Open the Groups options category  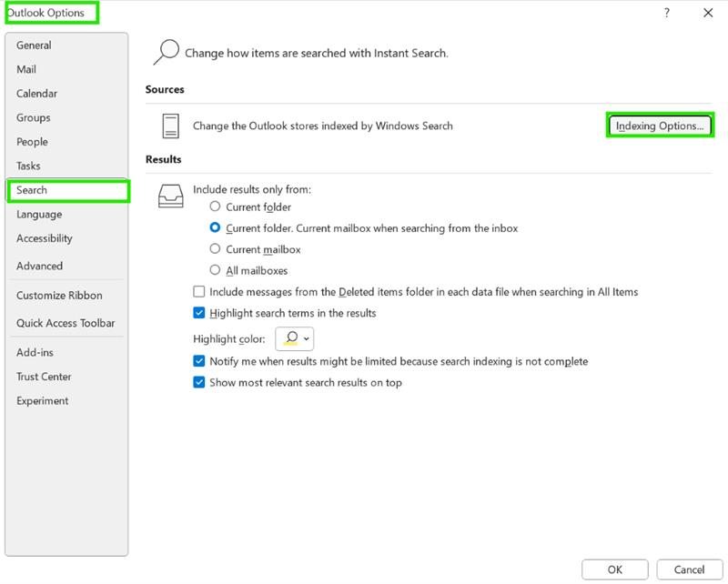(x=66, y=118)
